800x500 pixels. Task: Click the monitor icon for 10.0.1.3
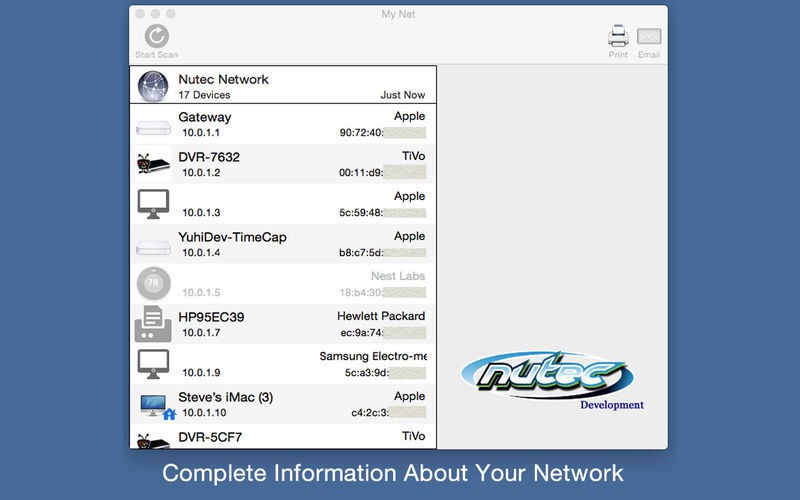(x=153, y=204)
